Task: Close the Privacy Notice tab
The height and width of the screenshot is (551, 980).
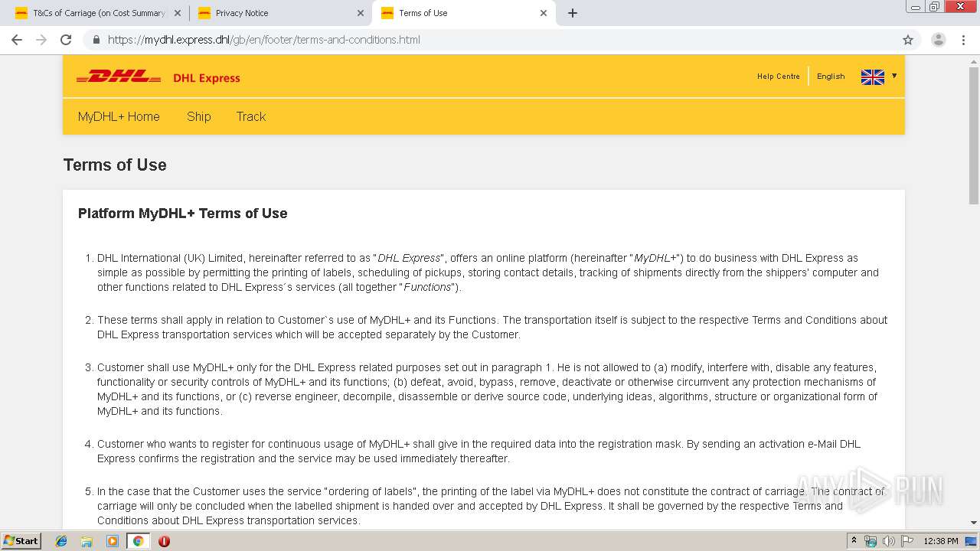Action: (x=361, y=13)
